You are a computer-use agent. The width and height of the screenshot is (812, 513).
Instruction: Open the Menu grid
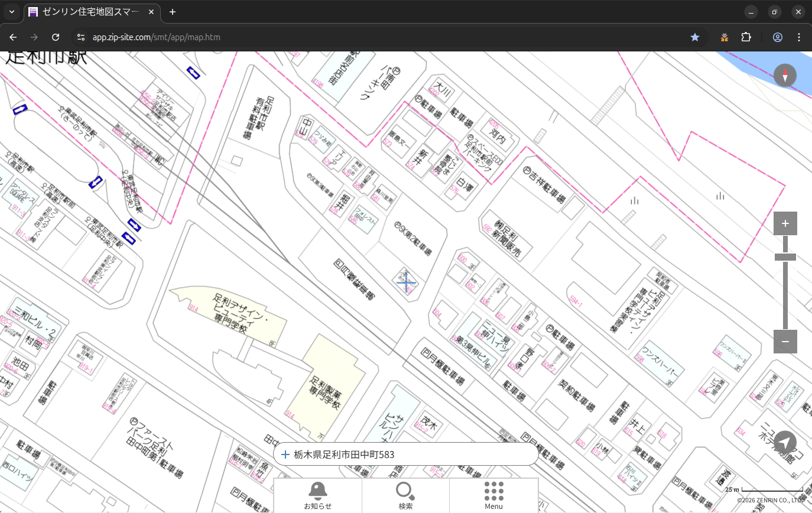tap(493, 495)
